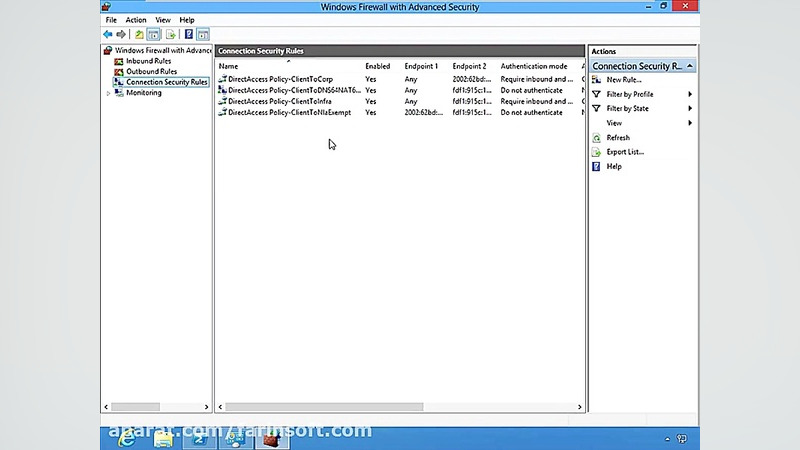Click the Up one level toolbar icon
Screen dimensions: 800x450
[139, 34]
